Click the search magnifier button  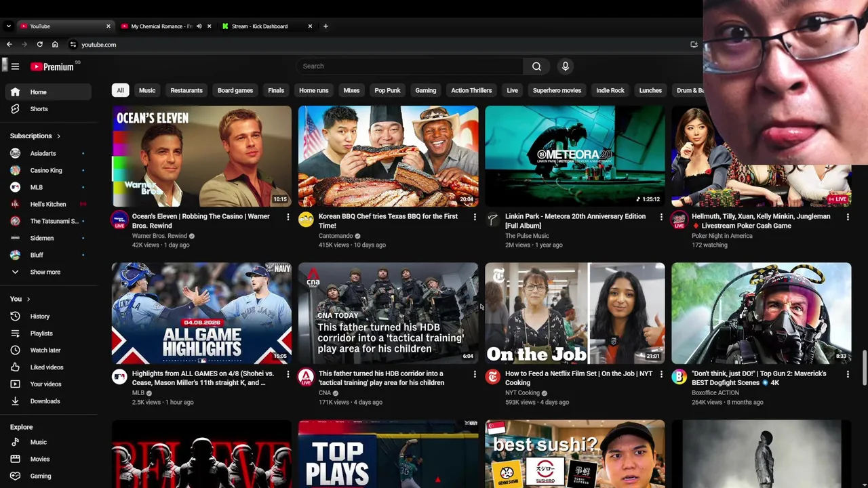(x=536, y=66)
